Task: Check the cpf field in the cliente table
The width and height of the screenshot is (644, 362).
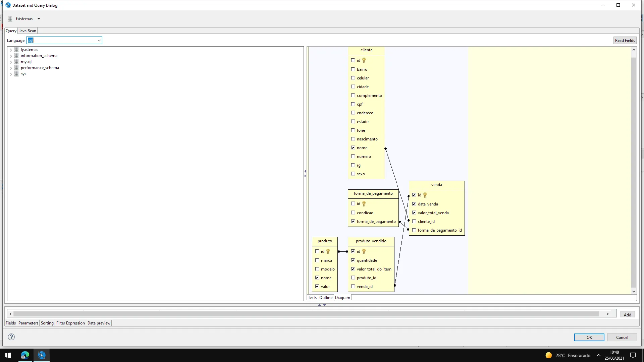Action: [x=353, y=104]
